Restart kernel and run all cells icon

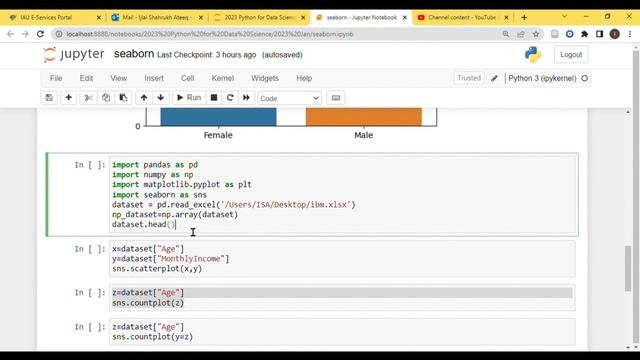pyautogui.click(x=246, y=98)
